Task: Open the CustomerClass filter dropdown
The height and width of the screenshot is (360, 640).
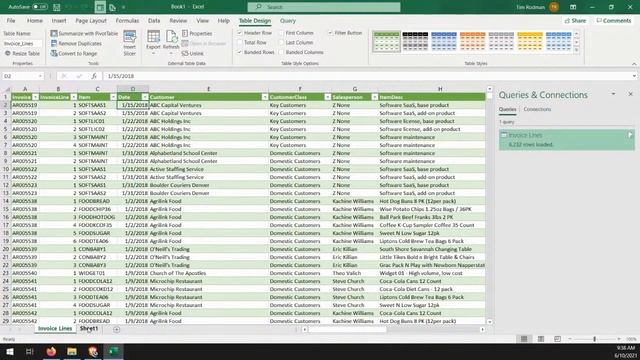Action: click(328, 97)
